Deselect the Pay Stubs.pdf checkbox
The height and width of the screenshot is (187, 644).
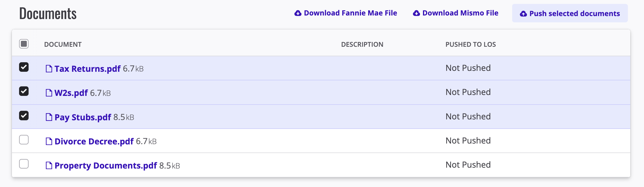coord(24,115)
